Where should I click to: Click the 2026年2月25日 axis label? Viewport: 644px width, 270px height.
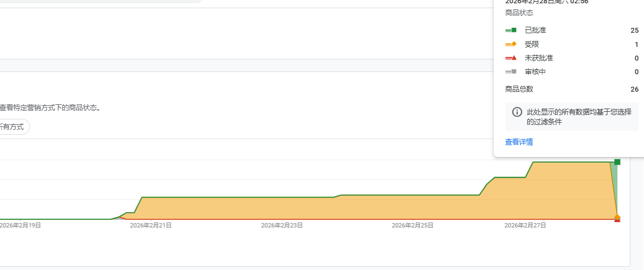(x=412, y=225)
